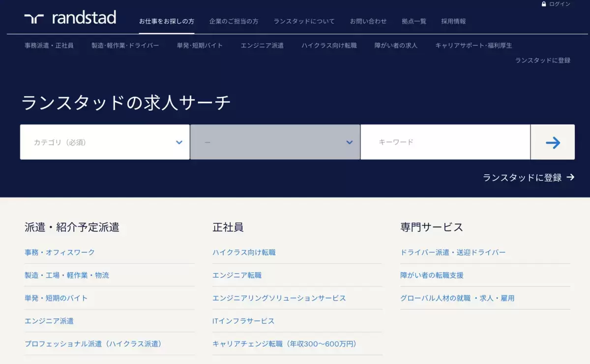
Task: Submit the job search with the arrow button
Action: point(553,142)
